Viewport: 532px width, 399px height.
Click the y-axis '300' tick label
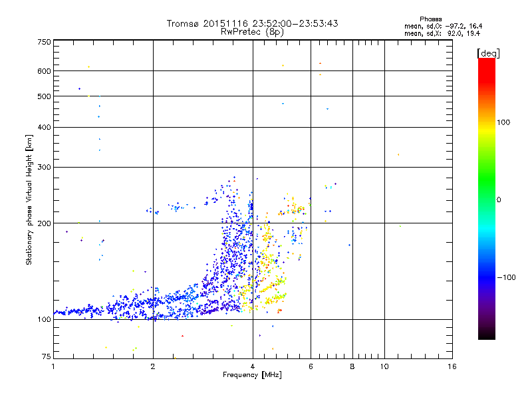(44, 167)
